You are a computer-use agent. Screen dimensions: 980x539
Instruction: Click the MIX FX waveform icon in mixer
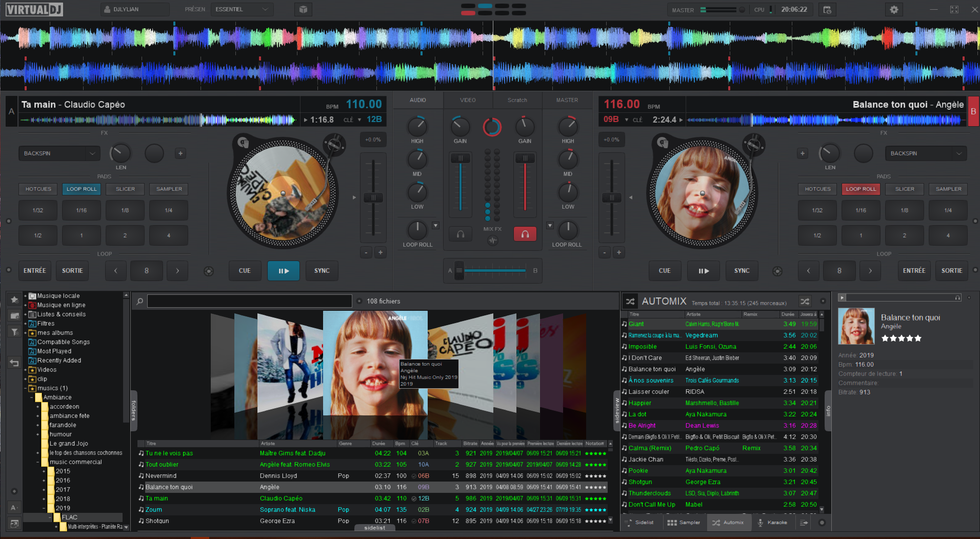pyautogui.click(x=493, y=240)
